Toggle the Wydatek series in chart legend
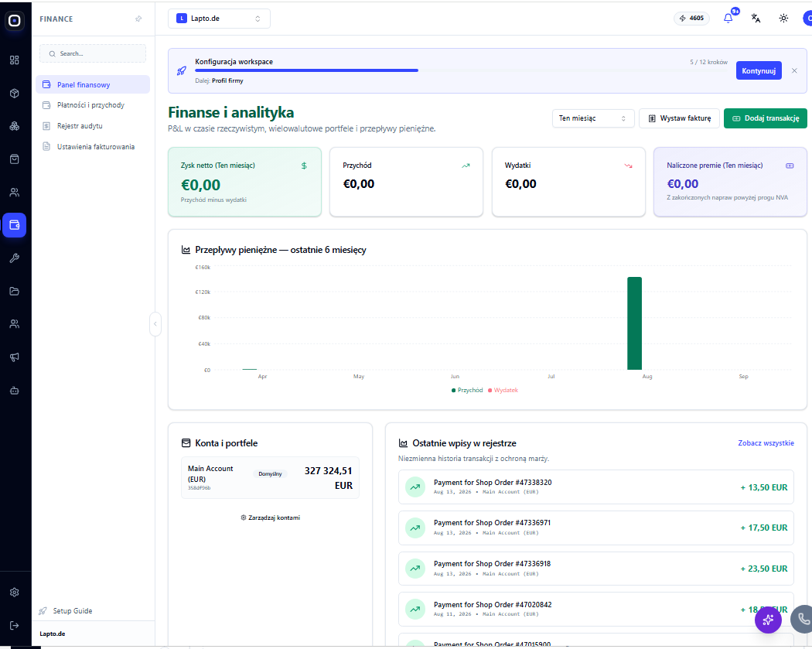This screenshot has height=649, width=812. (x=503, y=390)
